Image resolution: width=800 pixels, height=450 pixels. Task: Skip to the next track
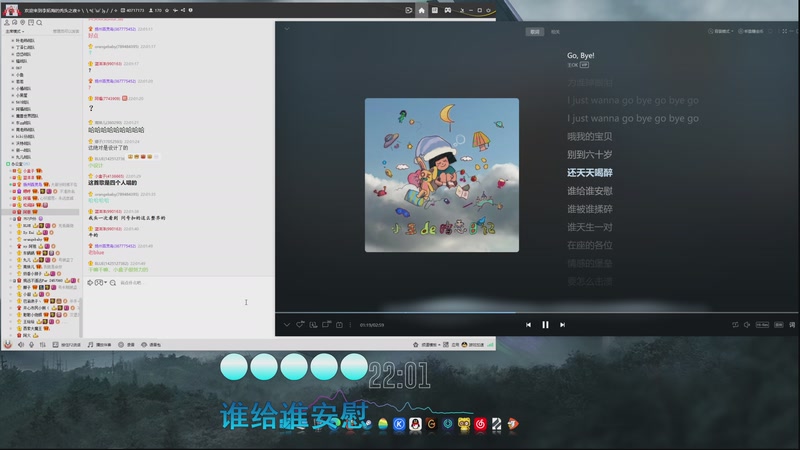[562, 324]
